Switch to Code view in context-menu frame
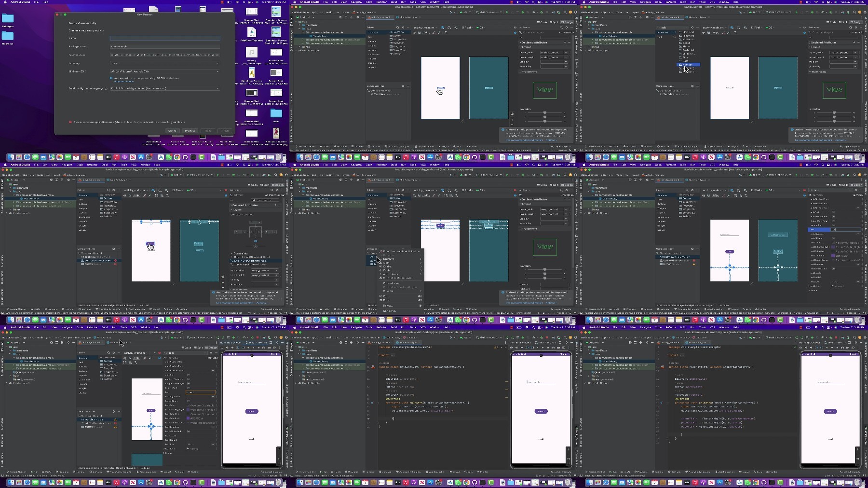Viewport: 868px width, 488px height. pyautogui.click(x=542, y=185)
